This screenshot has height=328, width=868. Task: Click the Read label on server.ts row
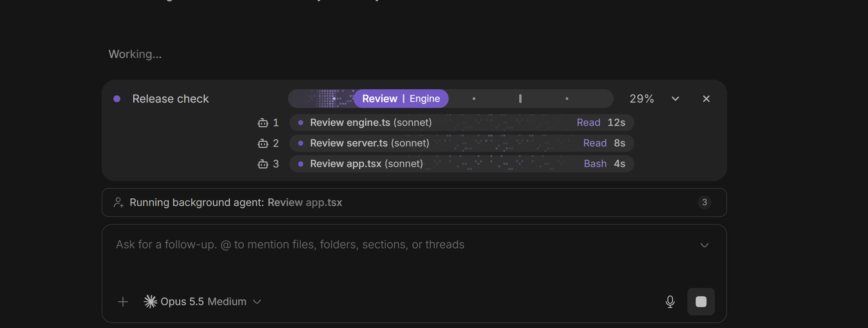[x=595, y=143]
